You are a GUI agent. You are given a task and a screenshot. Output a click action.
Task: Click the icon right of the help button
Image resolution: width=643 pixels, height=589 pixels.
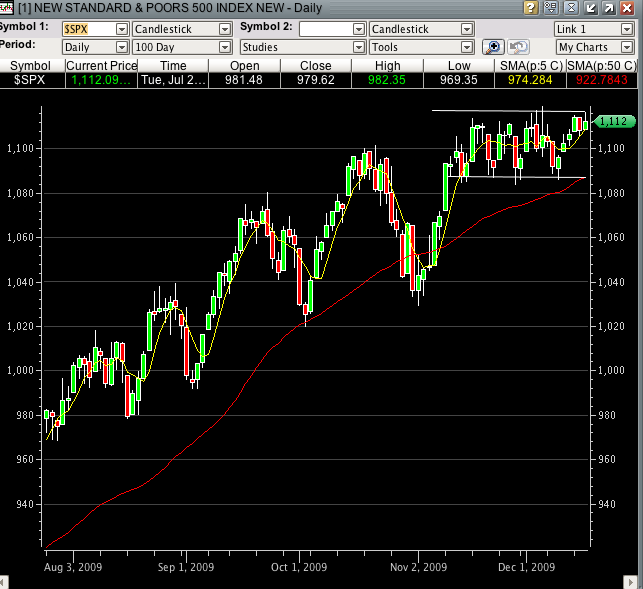tap(549, 8)
